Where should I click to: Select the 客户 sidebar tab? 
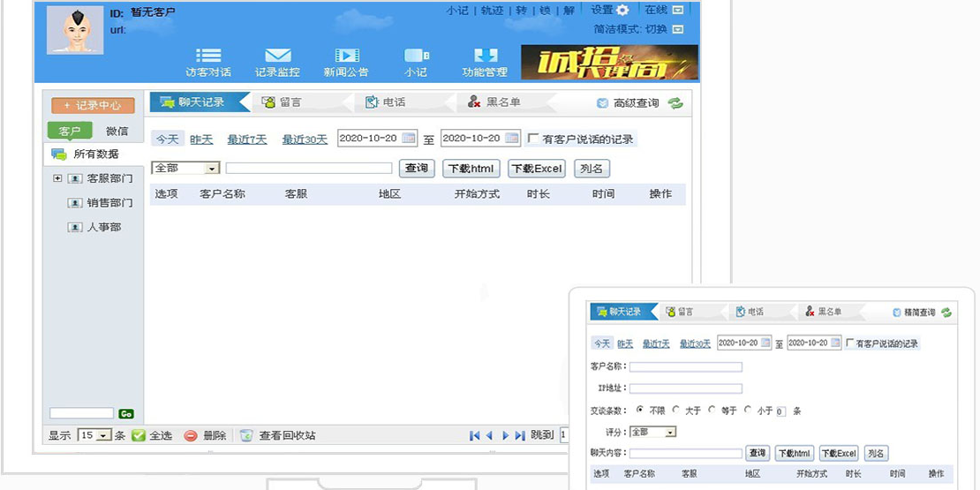pyautogui.click(x=70, y=132)
